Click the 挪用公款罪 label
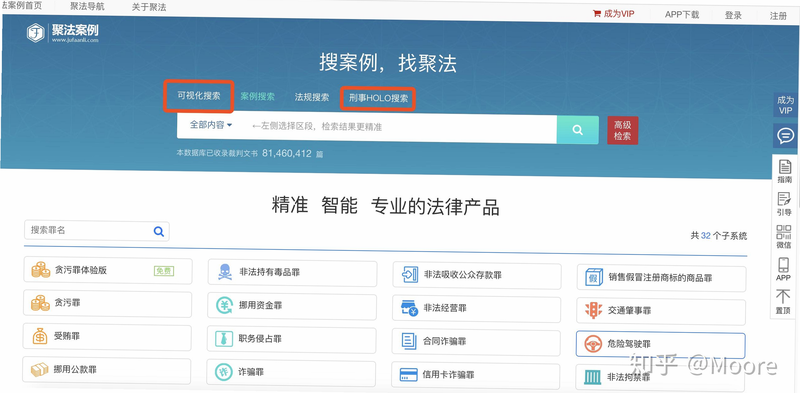Viewport: 800px width, 393px height. point(75,370)
